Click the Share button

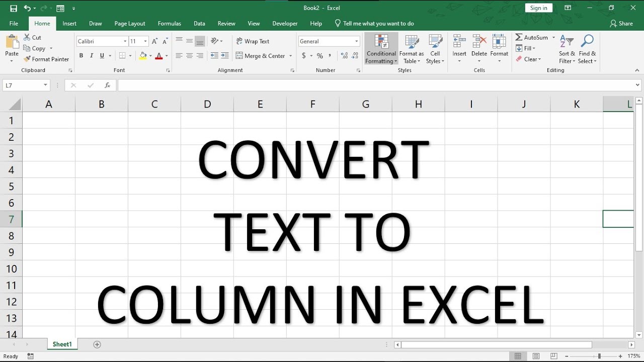click(x=621, y=24)
